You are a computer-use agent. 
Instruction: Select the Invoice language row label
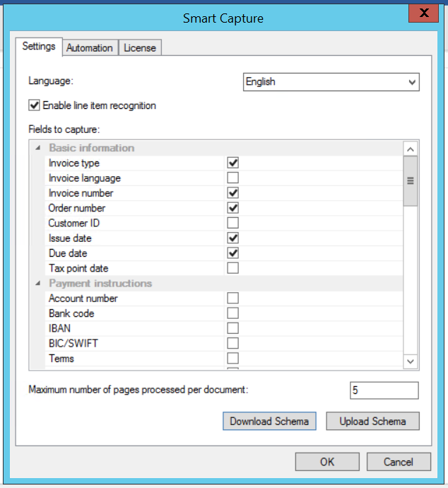(x=85, y=178)
